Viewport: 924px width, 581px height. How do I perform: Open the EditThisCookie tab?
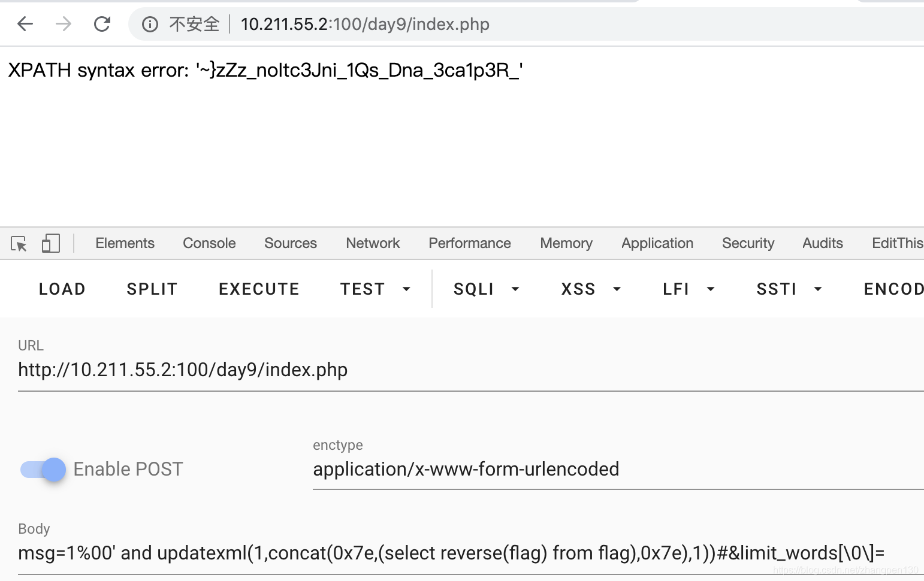898,243
